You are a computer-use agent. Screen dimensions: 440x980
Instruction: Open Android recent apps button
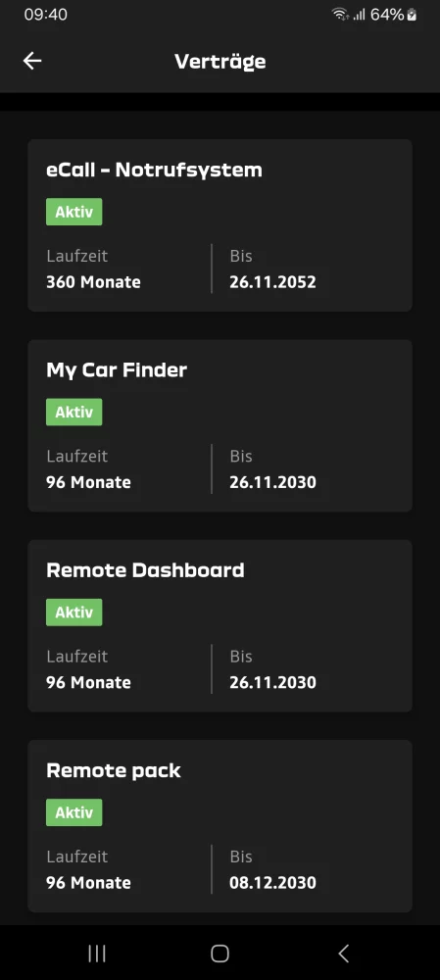point(97,954)
